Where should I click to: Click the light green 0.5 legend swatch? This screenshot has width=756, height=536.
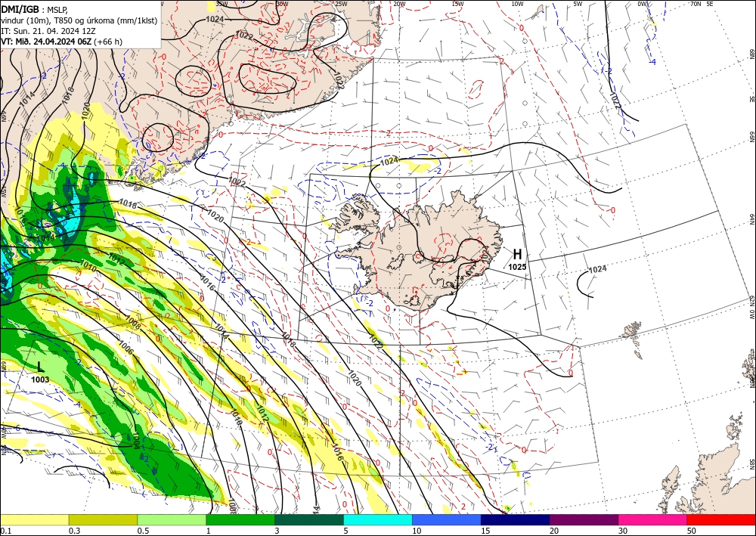(172, 520)
